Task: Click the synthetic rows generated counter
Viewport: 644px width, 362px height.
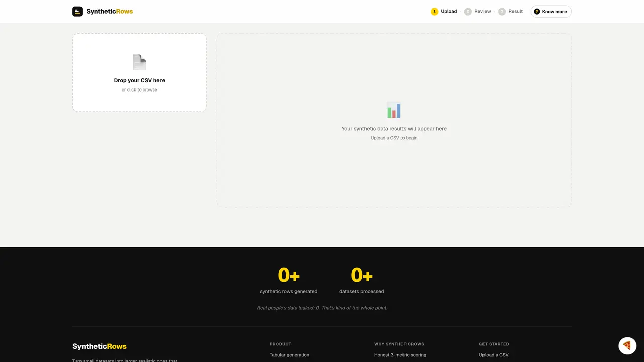Action: [289, 281]
